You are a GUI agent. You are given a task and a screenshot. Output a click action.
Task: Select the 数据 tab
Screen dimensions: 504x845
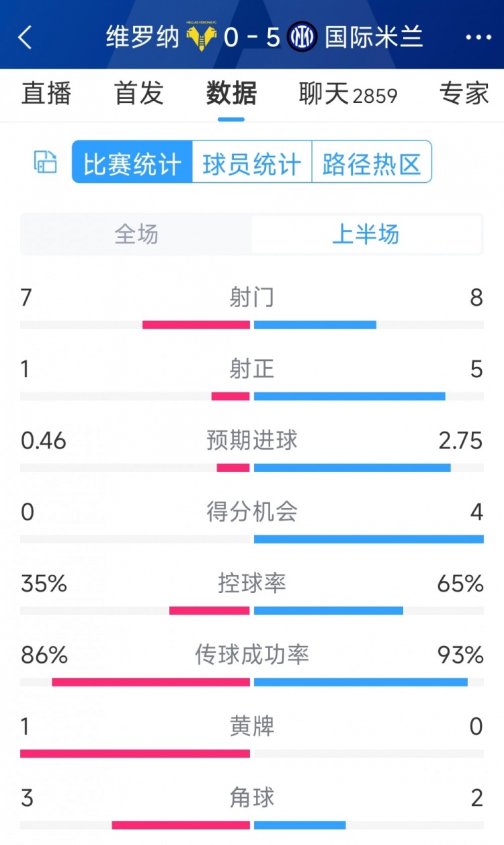pyautogui.click(x=231, y=93)
